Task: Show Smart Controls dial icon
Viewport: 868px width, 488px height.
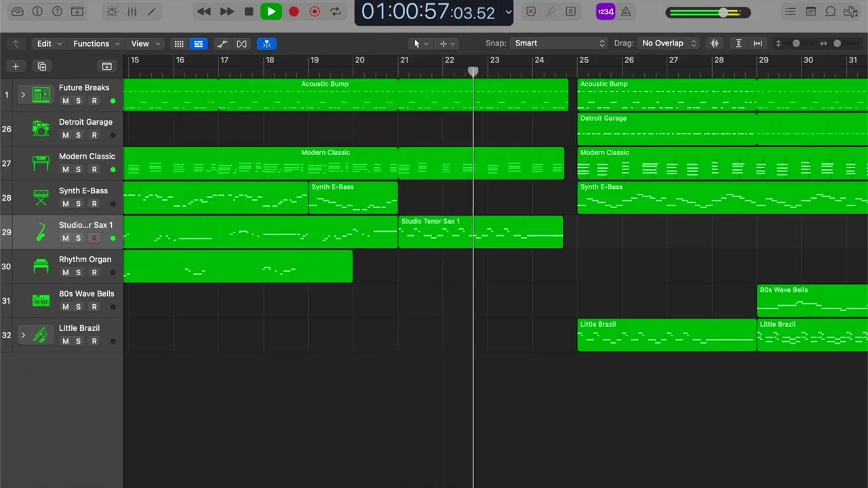Action: click(112, 12)
